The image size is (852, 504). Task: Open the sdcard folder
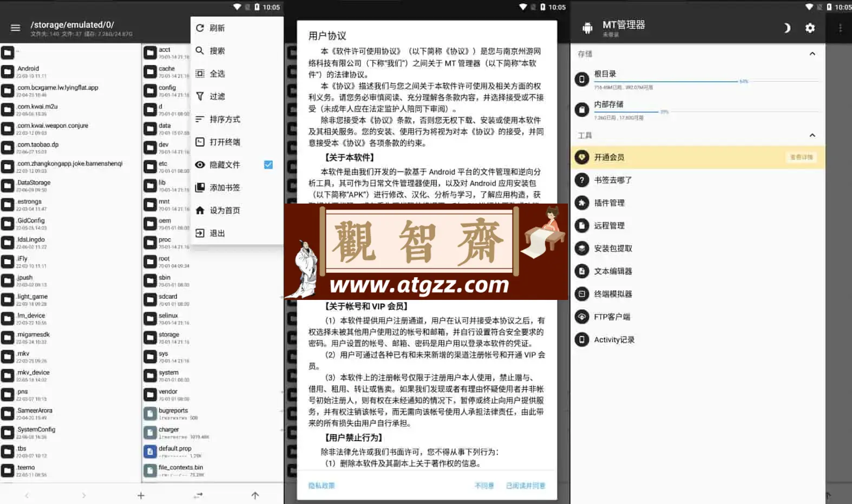coord(213,299)
